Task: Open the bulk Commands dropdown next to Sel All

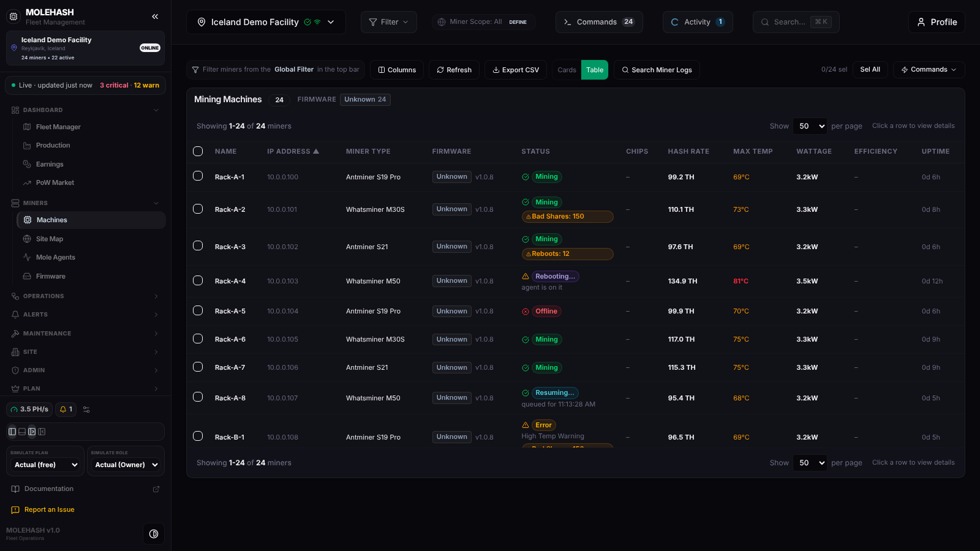Action: (x=929, y=70)
